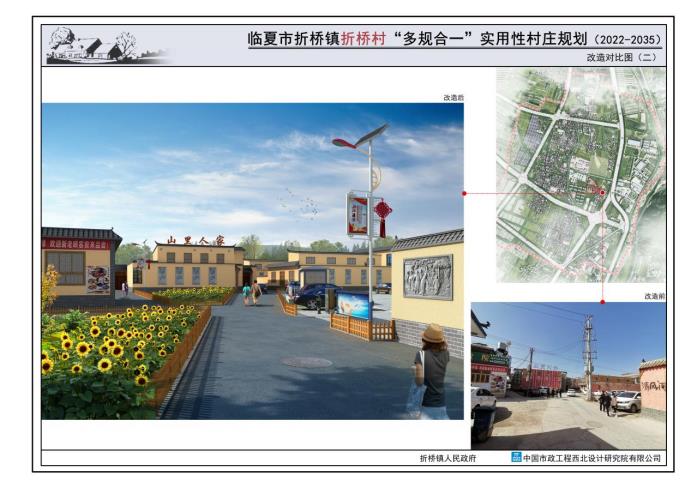Click the red Chinese knot on the lamp post

(383, 214)
